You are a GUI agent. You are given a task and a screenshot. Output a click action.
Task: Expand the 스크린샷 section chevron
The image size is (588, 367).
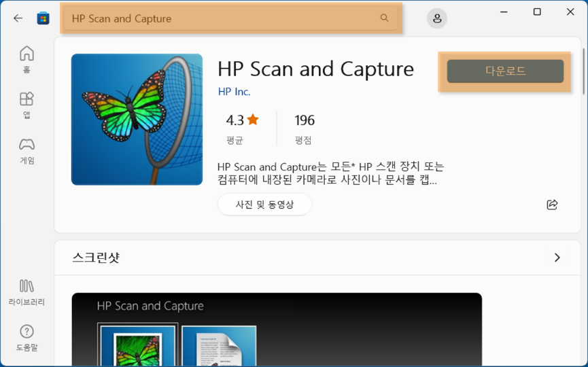[557, 258]
